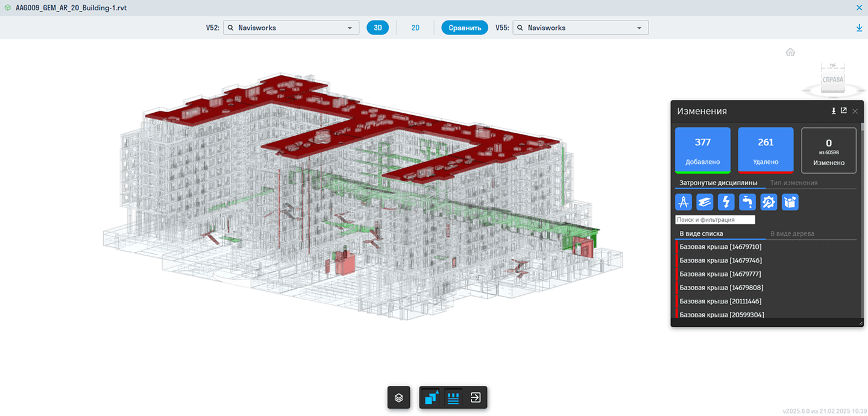Switch to the Тип изменения tab
This screenshot has width=868, height=416.
click(x=794, y=183)
